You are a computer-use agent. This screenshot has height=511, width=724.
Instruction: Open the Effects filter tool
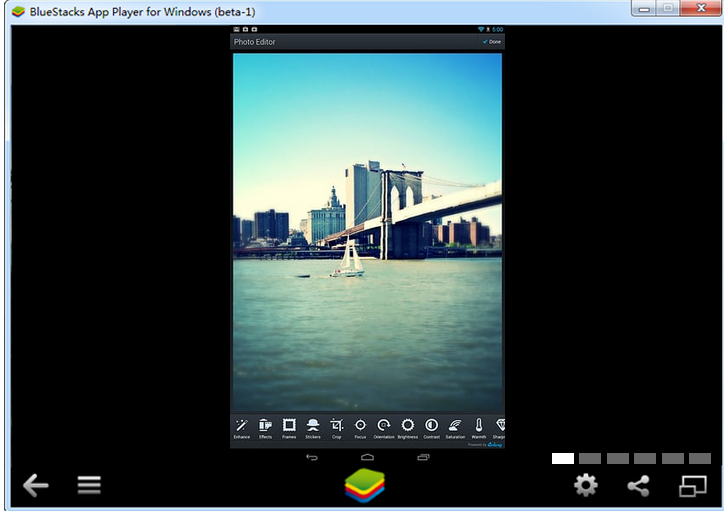click(266, 426)
